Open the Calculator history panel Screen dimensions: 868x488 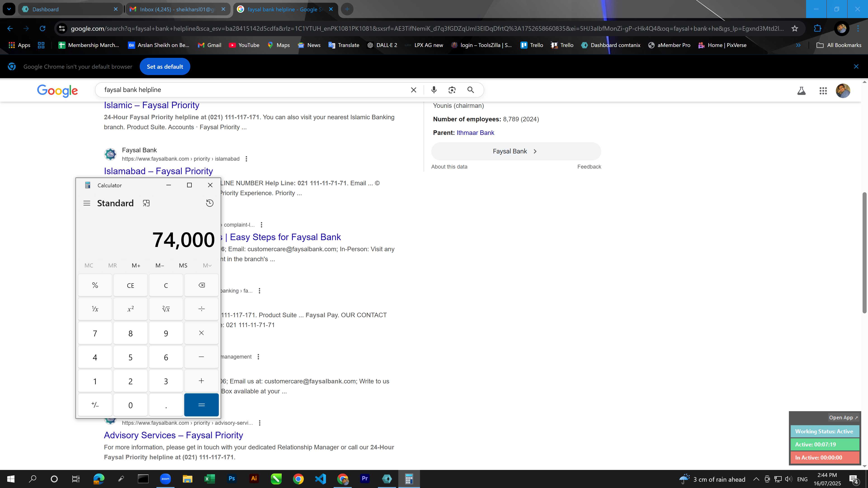210,203
